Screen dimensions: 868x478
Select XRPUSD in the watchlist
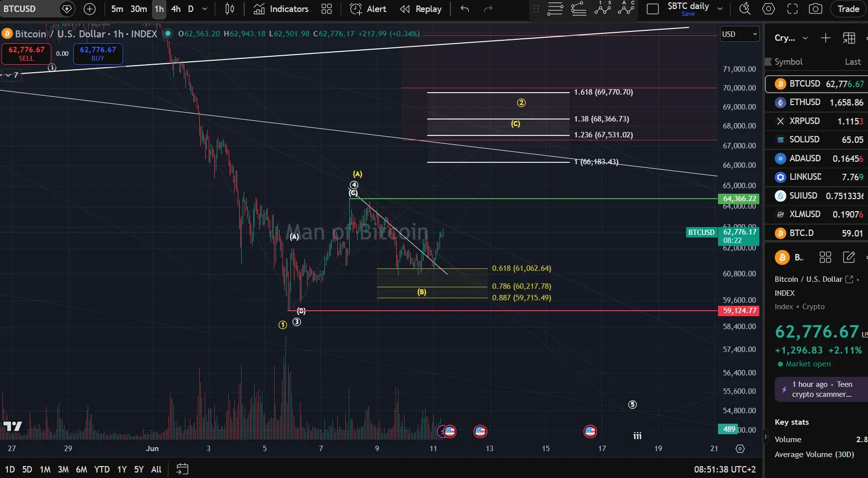817,121
